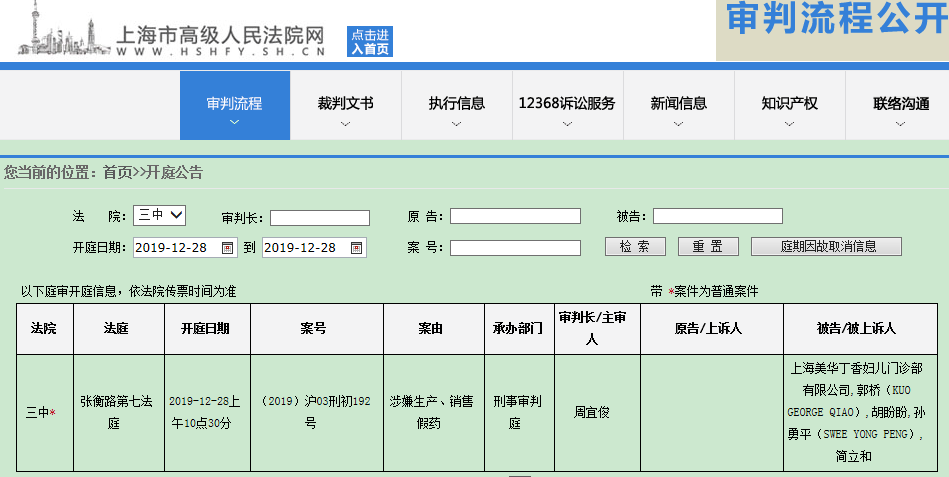
Task: Open the 法院 dropdown showing 三中
Action: click(159, 215)
